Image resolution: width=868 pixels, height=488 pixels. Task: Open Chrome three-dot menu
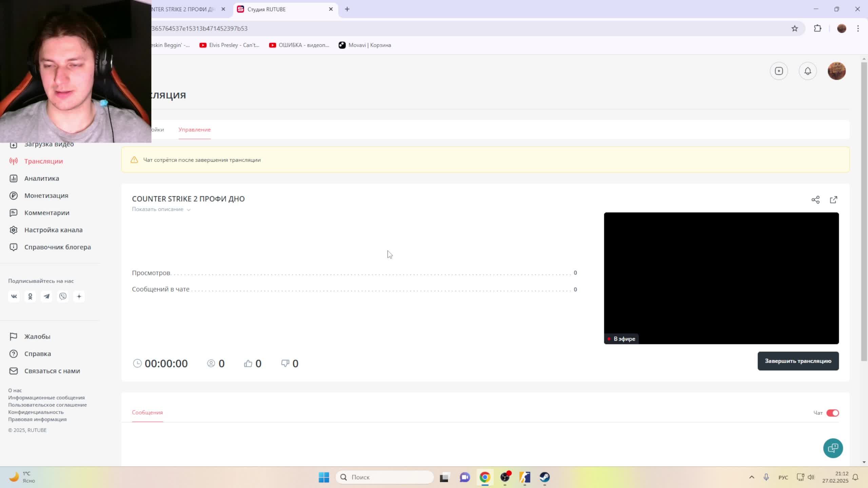click(x=858, y=28)
